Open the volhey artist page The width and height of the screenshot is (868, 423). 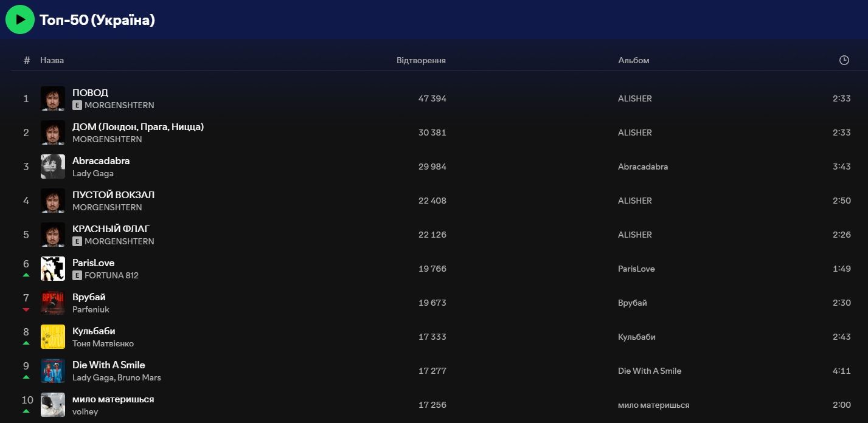85,411
